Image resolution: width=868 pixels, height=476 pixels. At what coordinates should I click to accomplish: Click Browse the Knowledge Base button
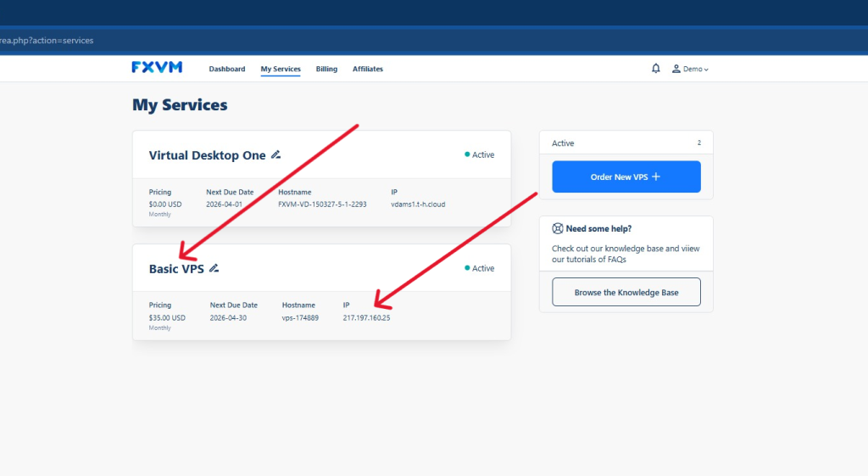pos(626,292)
